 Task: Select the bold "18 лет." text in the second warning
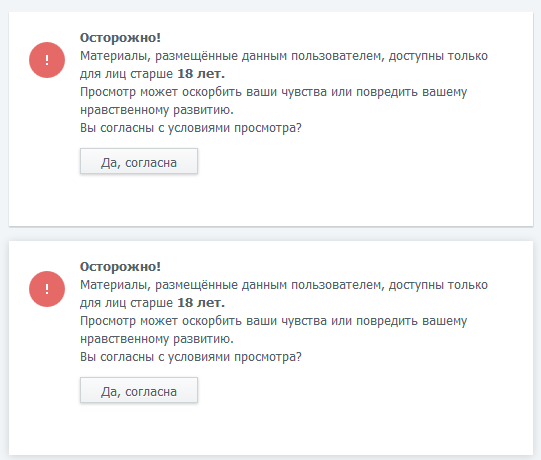[x=201, y=303]
